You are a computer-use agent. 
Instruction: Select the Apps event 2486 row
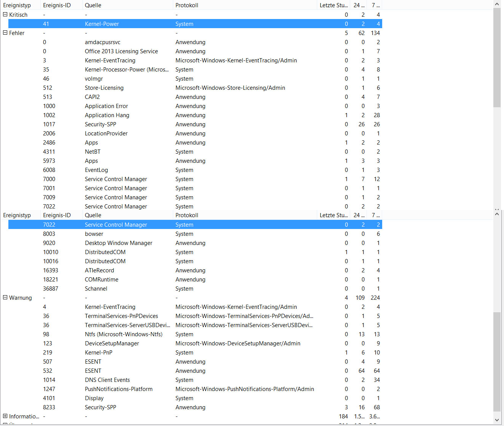[195, 142]
